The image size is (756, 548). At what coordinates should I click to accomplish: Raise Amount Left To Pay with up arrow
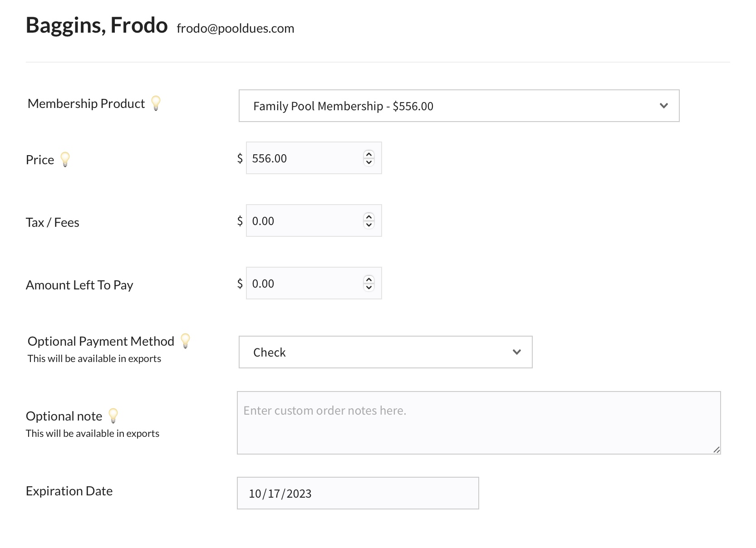click(369, 279)
